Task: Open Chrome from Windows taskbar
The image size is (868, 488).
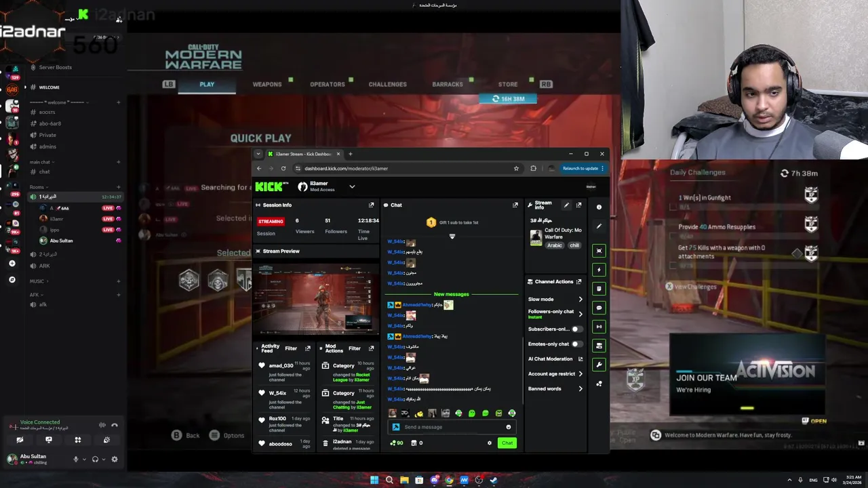Action: (449, 480)
